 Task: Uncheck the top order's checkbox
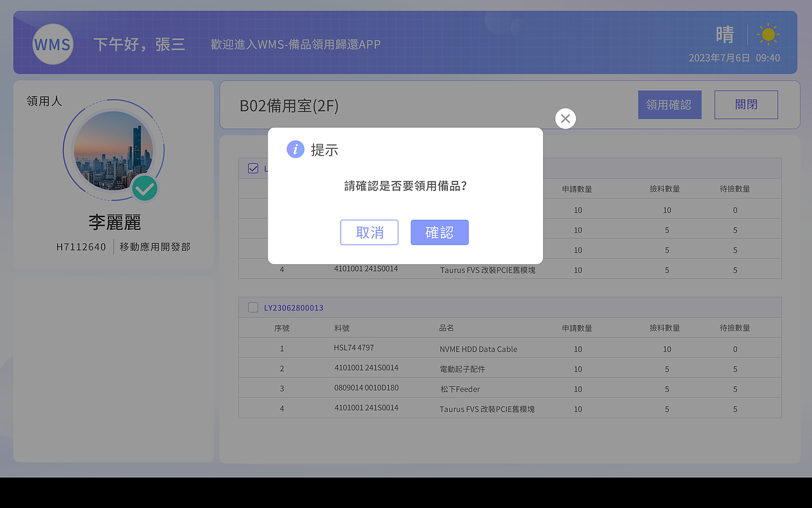[252, 168]
